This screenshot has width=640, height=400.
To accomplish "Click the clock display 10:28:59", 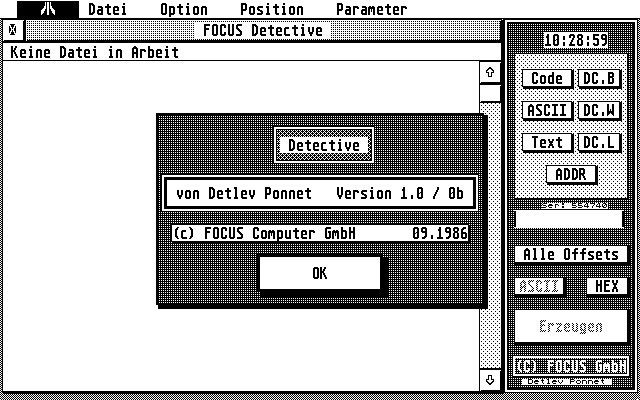I will [576, 40].
